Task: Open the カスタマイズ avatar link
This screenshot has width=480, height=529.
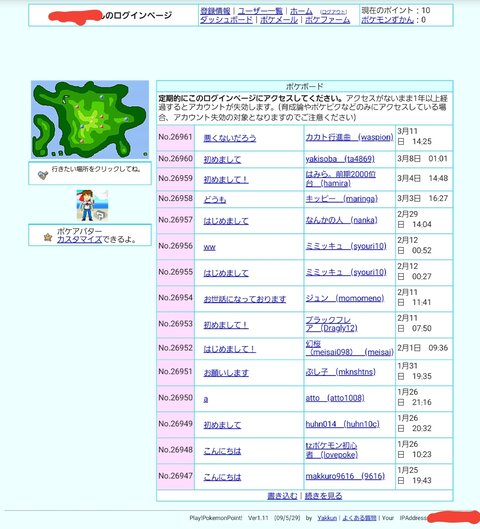Action: (79, 240)
